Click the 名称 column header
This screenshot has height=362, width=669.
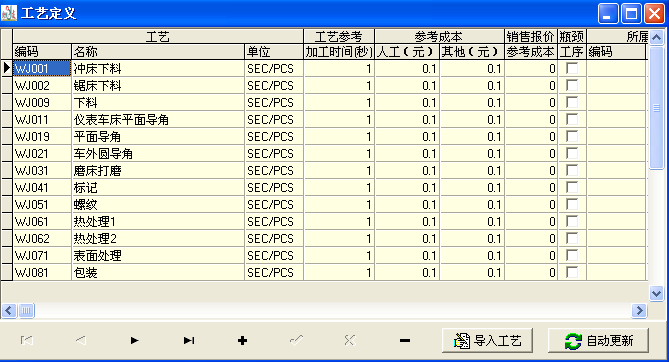click(x=158, y=52)
